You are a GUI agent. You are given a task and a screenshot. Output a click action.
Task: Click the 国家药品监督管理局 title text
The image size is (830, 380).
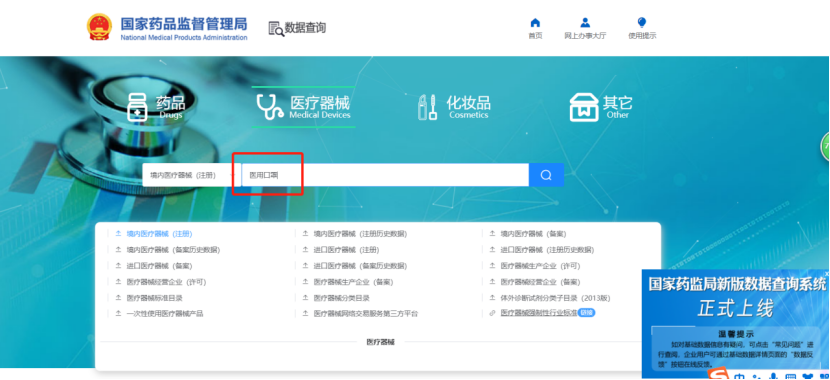tap(184, 24)
